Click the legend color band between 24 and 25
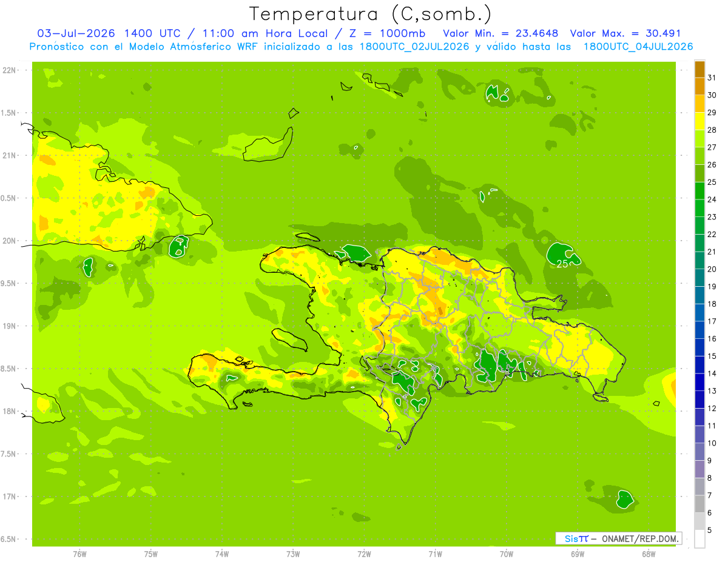The image size is (728, 562). [699, 191]
